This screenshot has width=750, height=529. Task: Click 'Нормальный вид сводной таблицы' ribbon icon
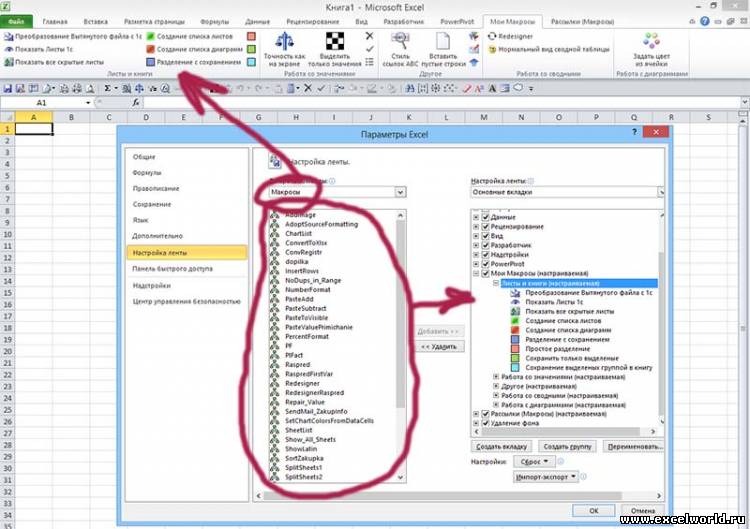point(492,49)
